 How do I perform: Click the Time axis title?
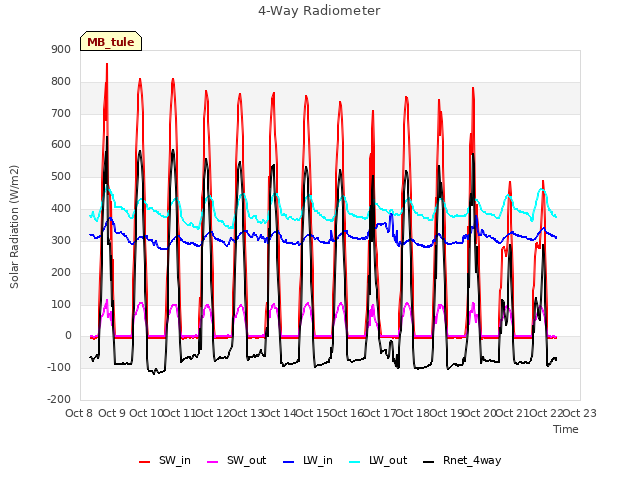(x=566, y=429)
